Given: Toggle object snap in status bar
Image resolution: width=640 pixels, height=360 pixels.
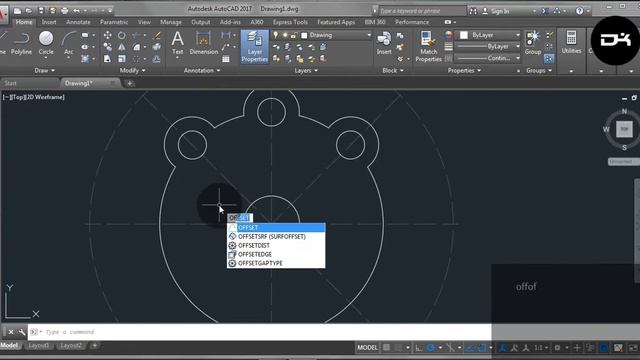Looking at the screenshot, I should (x=482, y=348).
